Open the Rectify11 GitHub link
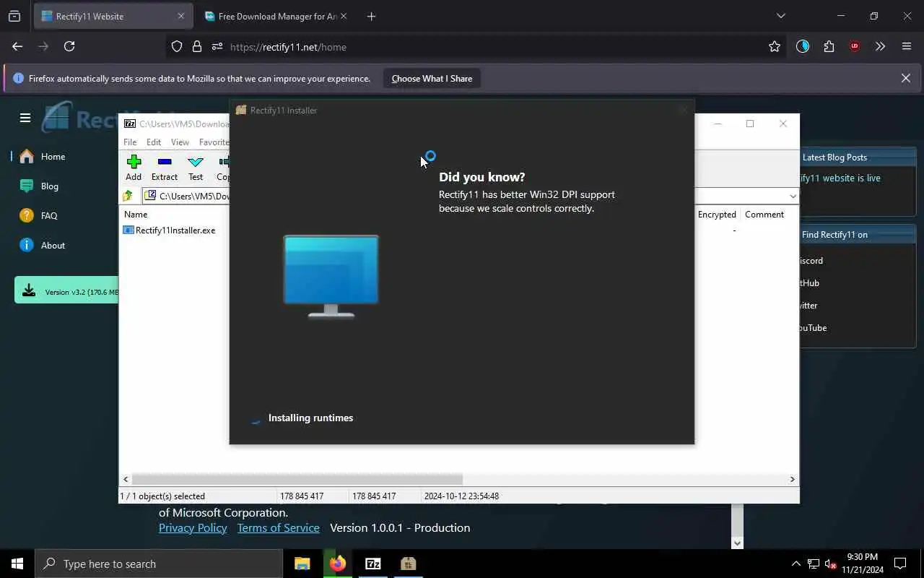This screenshot has width=924, height=578. (810, 282)
